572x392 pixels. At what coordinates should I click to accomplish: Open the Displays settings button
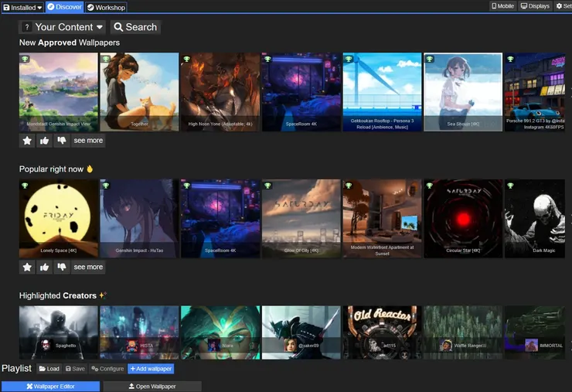[535, 6]
